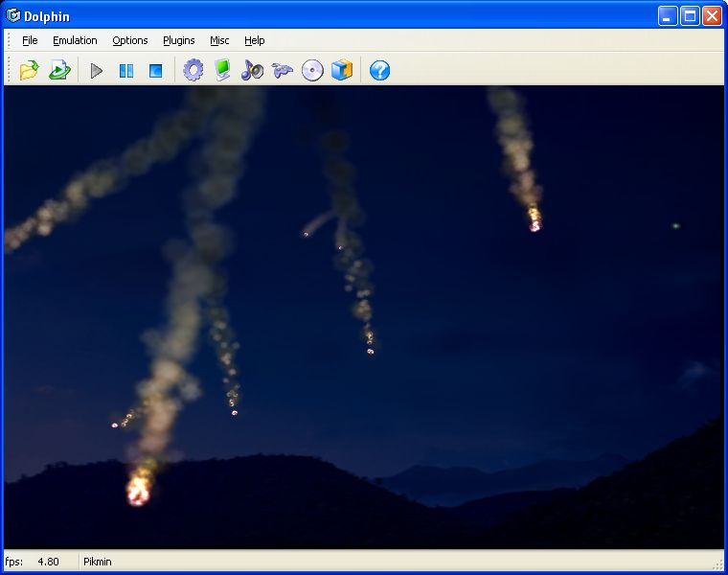This screenshot has width=728, height=575.
Task: Open the Options menu
Action: 130,40
